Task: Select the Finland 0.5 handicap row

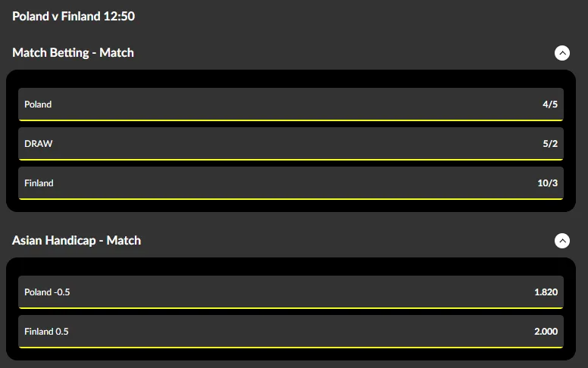Action: 291,332
